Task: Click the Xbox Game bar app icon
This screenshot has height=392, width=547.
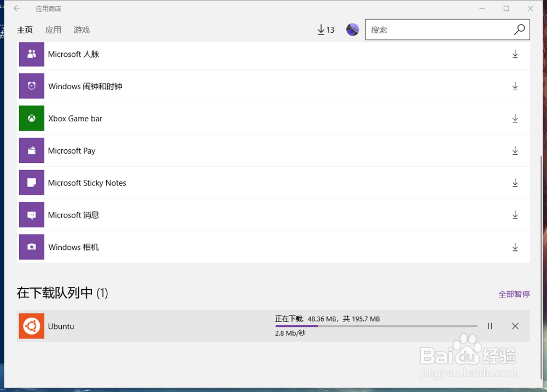Action: [31, 118]
